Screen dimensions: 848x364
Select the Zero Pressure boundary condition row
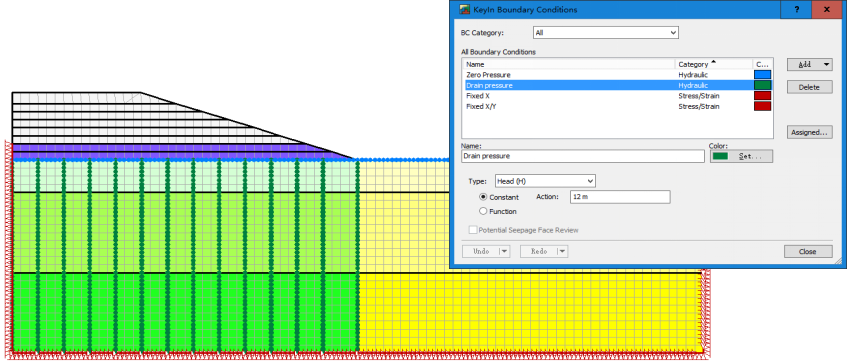617,75
